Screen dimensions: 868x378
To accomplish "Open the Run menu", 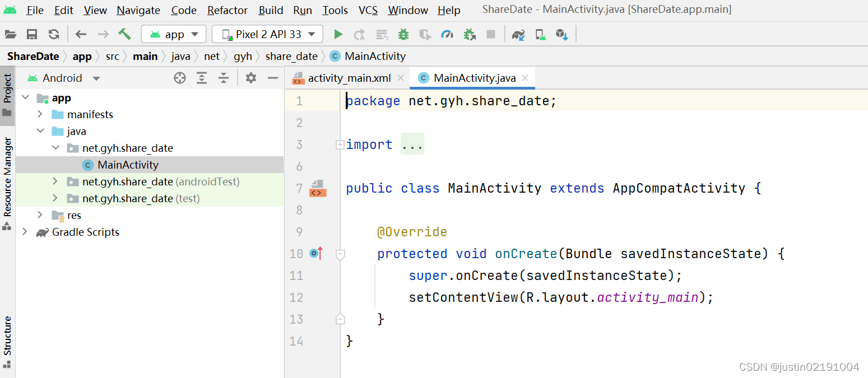I will [303, 10].
